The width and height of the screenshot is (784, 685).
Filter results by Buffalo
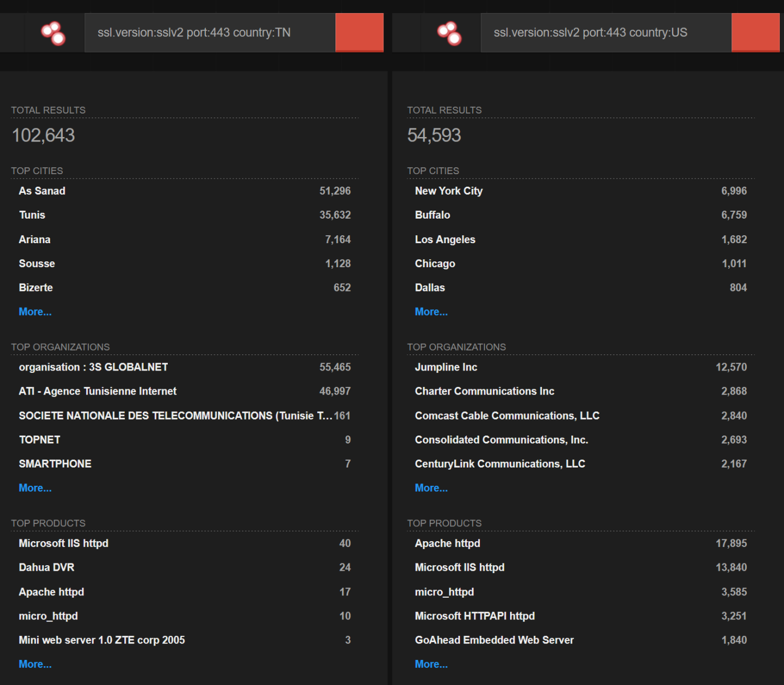coord(433,215)
